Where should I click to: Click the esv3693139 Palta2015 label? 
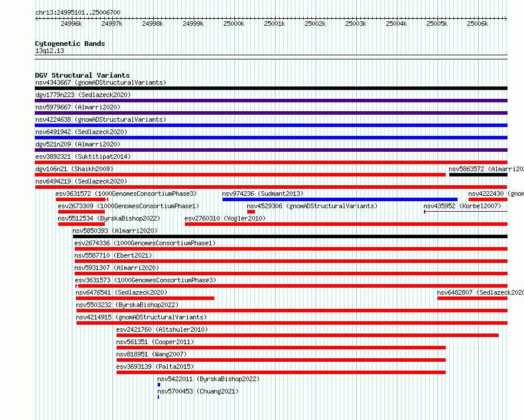tap(155, 366)
